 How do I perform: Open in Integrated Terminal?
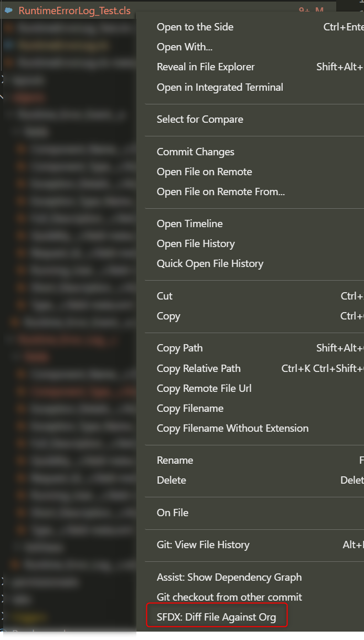219,87
